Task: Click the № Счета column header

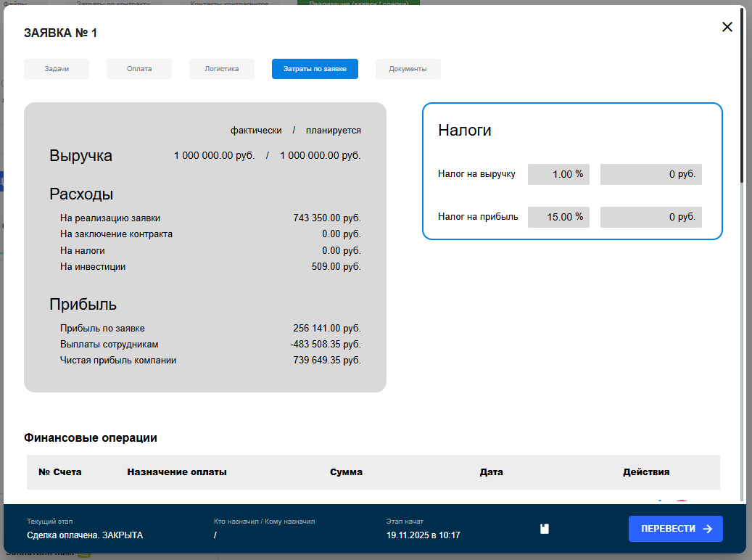Action: [60, 472]
